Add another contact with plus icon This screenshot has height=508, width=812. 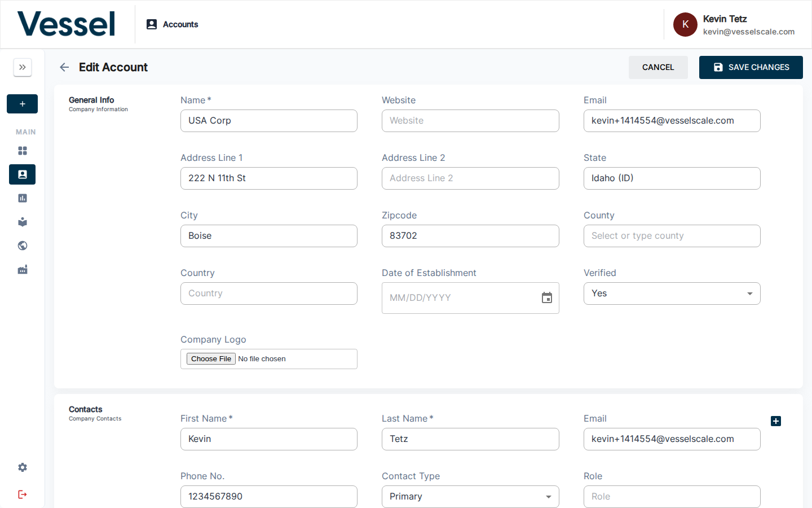tap(776, 421)
